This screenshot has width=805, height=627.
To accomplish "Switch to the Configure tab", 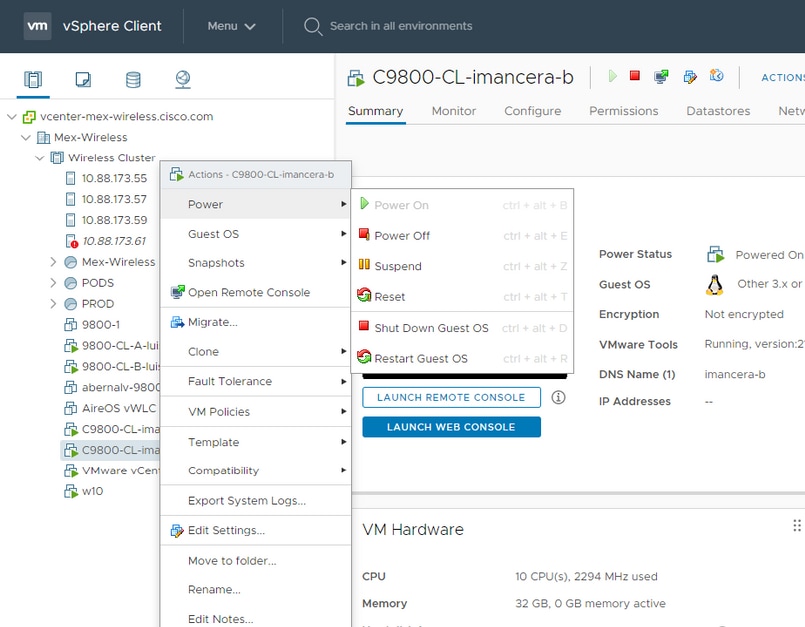I will click(x=532, y=111).
